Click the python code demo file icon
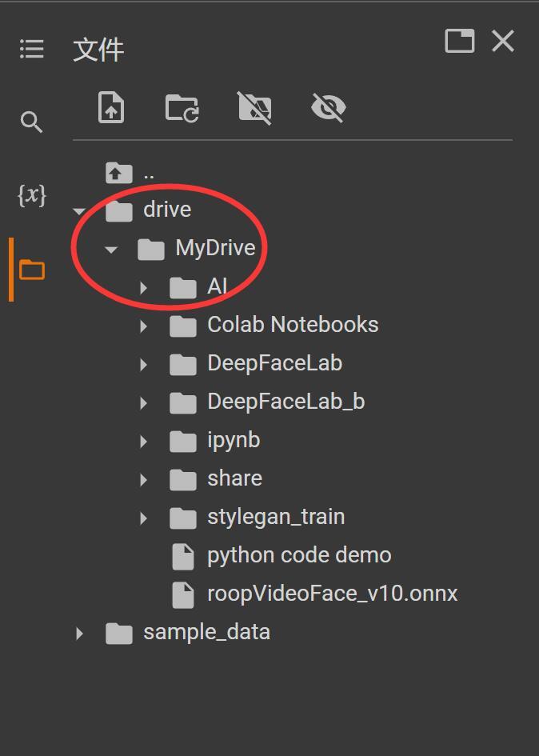Viewport: 539px width, 756px height. (x=183, y=556)
